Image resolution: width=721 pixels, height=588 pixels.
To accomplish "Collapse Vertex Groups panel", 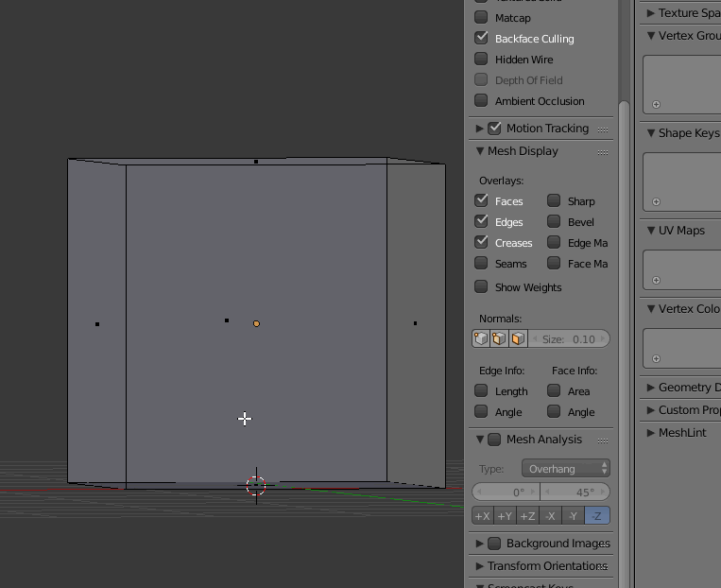I will coord(651,35).
